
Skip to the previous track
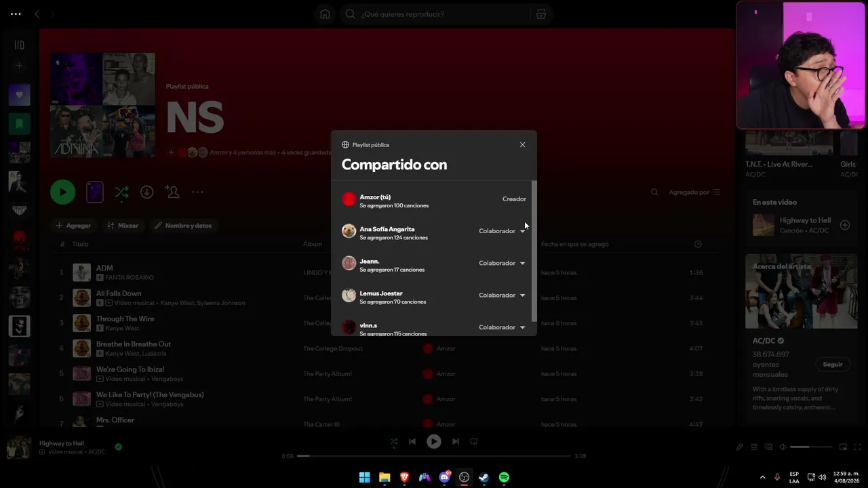tap(412, 441)
